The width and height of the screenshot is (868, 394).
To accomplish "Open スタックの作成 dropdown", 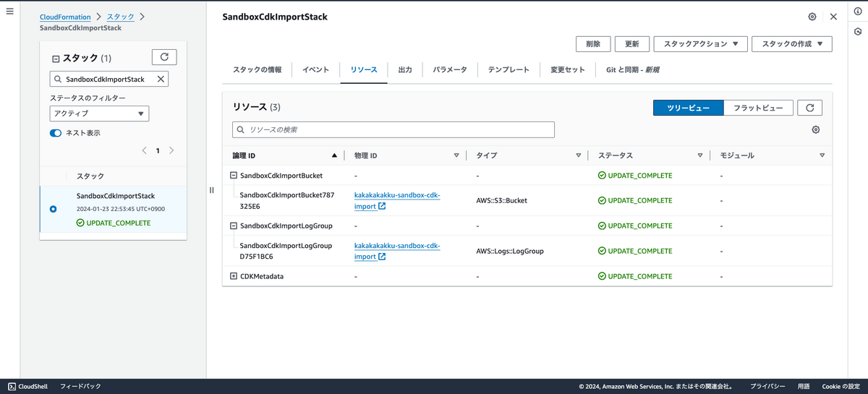I will (x=792, y=44).
